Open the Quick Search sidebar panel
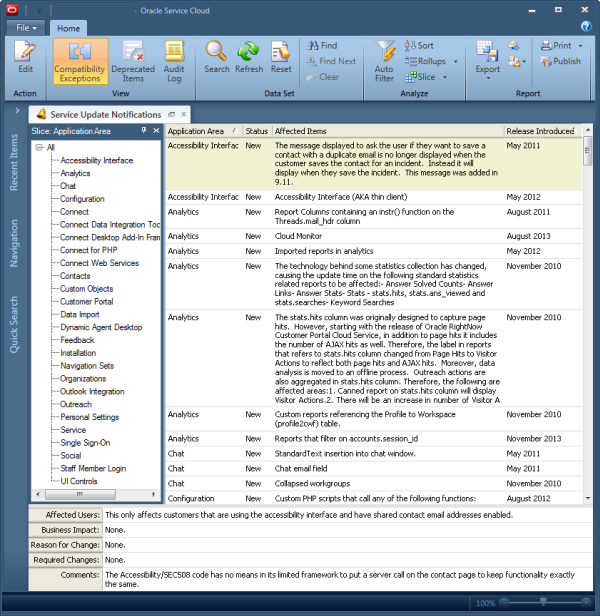Image resolution: width=600 pixels, height=616 pixels. [14, 324]
